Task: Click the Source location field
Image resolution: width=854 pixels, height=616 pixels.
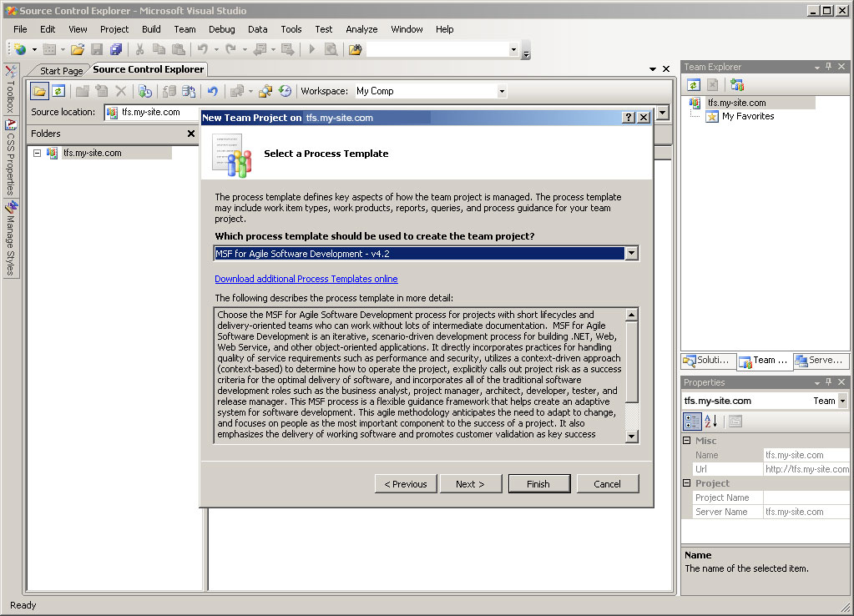Action: [153, 112]
